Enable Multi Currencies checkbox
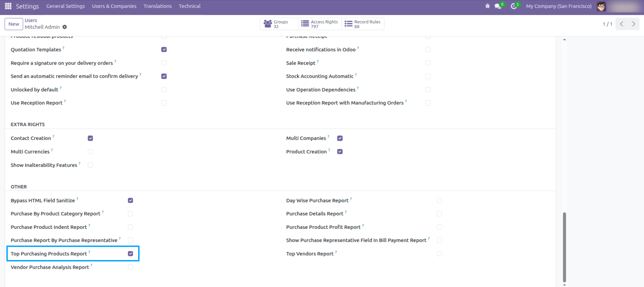Image resolution: width=644 pixels, height=287 pixels. (90, 152)
